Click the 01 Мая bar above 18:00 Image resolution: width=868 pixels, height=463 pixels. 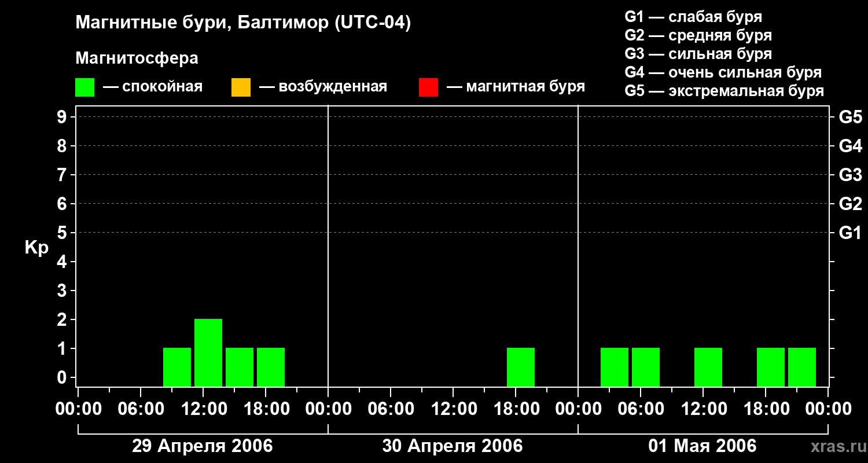click(771, 367)
